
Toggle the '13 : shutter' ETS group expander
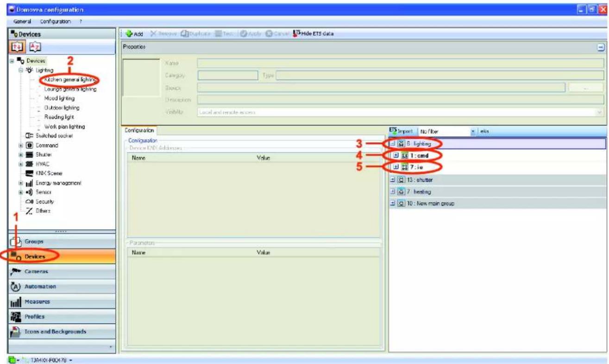(393, 180)
